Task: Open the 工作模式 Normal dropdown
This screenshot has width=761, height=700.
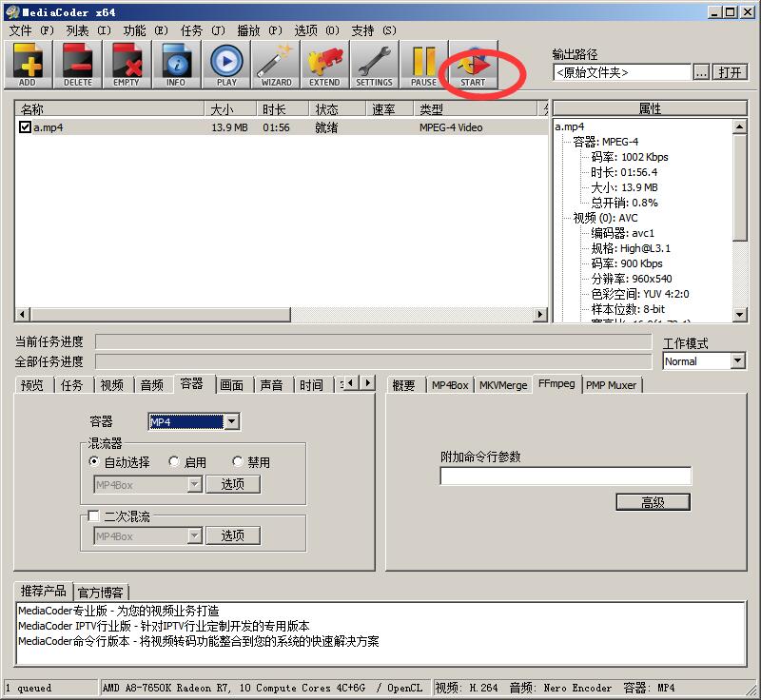Action: tap(738, 360)
